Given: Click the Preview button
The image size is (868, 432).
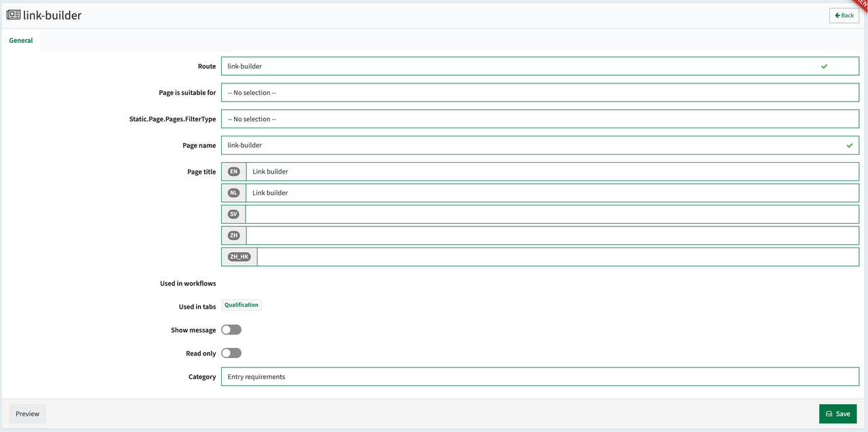Looking at the screenshot, I should coord(28,414).
